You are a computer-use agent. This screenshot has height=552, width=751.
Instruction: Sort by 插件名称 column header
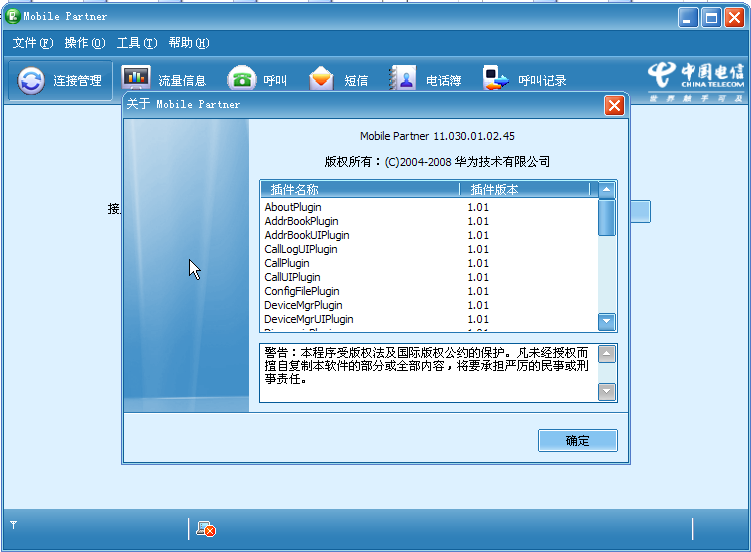(360, 190)
